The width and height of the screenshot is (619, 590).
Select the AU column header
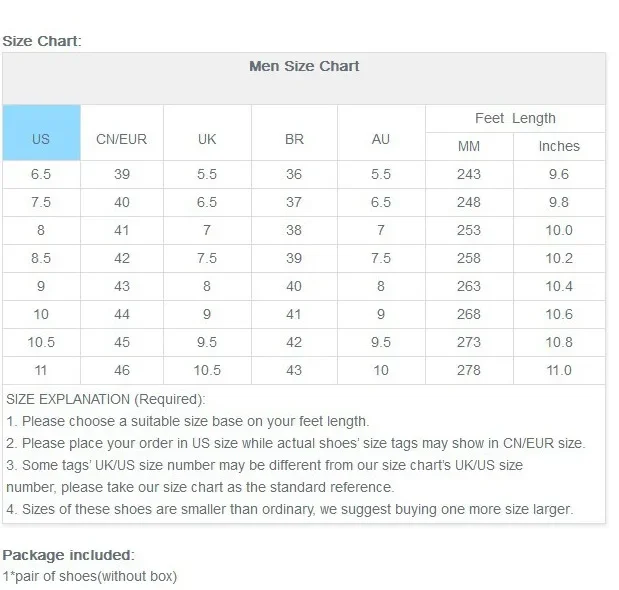pyautogui.click(x=381, y=133)
